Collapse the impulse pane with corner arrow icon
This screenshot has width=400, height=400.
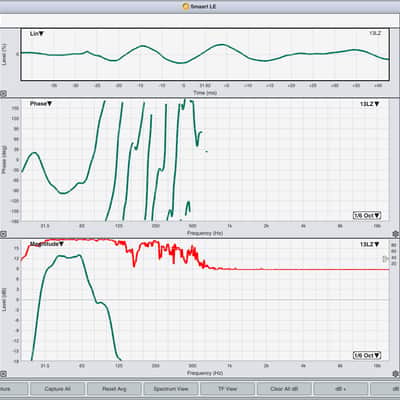(x=3, y=94)
